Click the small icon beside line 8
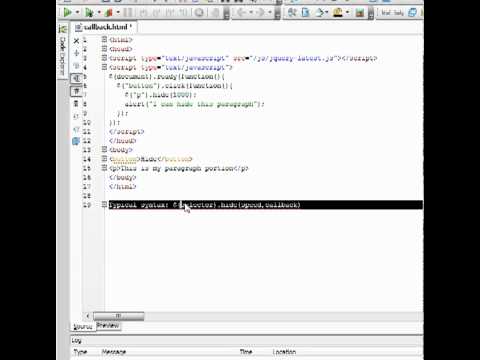 [x=76, y=104]
